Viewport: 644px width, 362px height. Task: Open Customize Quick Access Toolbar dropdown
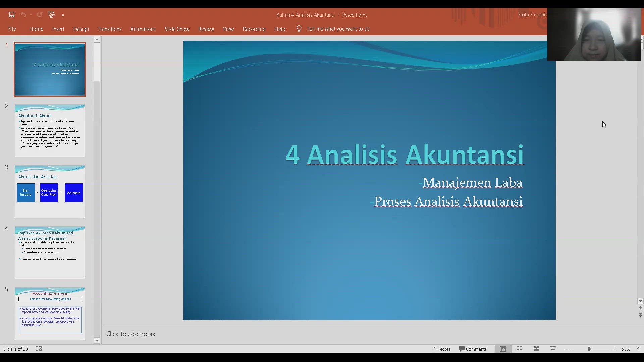63,15
